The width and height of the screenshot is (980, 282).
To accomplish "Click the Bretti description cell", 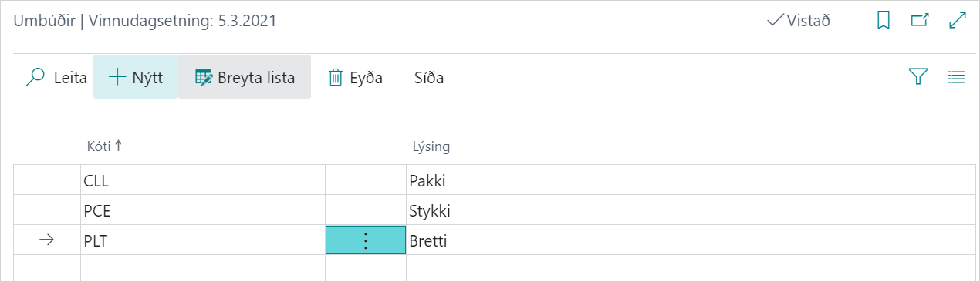I will click(x=691, y=240).
